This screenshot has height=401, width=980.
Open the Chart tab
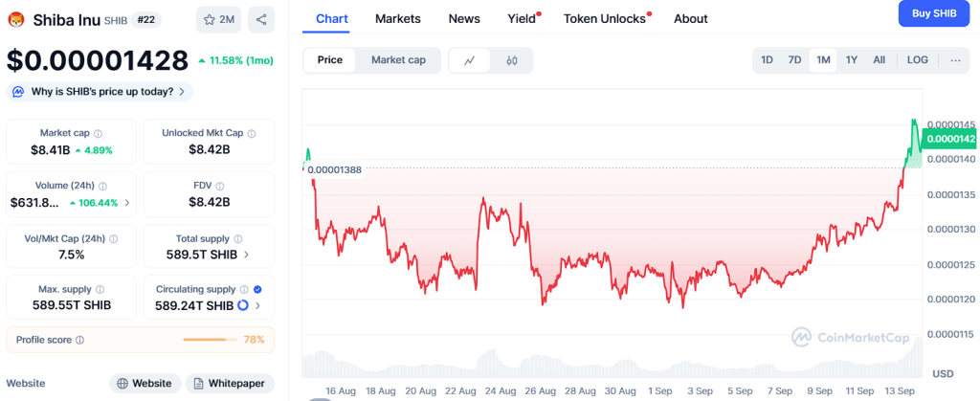(x=332, y=19)
